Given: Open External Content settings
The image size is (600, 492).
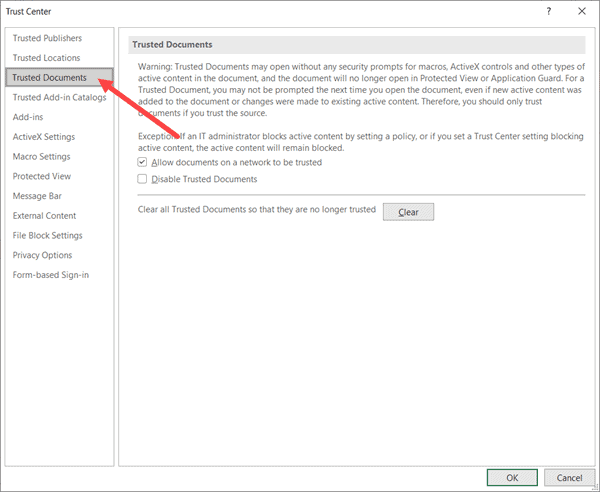Looking at the screenshot, I should [x=44, y=216].
